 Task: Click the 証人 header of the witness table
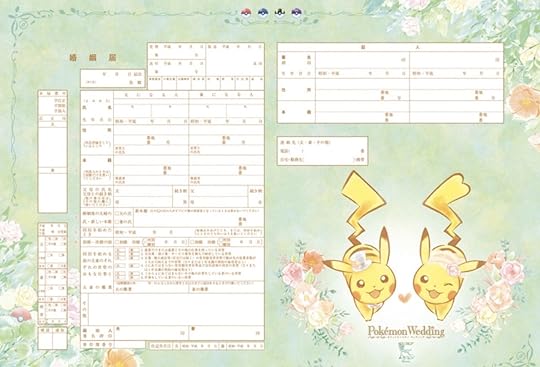coord(390,47)
